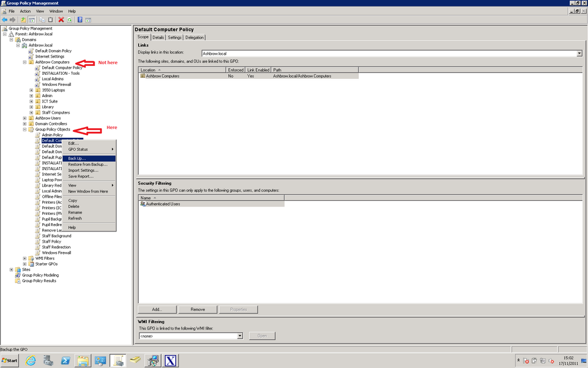Open the WMI filter dropdown
Viewport: 588px width, 368px height.
click(240, 336)
